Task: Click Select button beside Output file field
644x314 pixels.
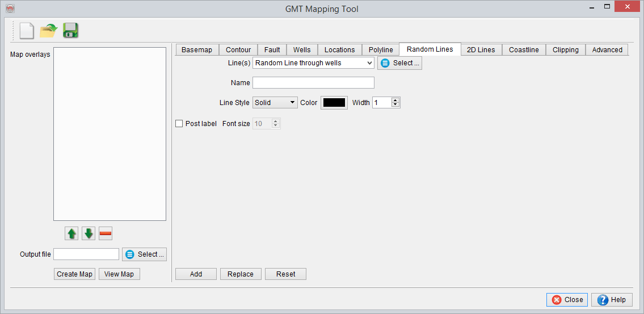Action: click(x=144, y=254)
